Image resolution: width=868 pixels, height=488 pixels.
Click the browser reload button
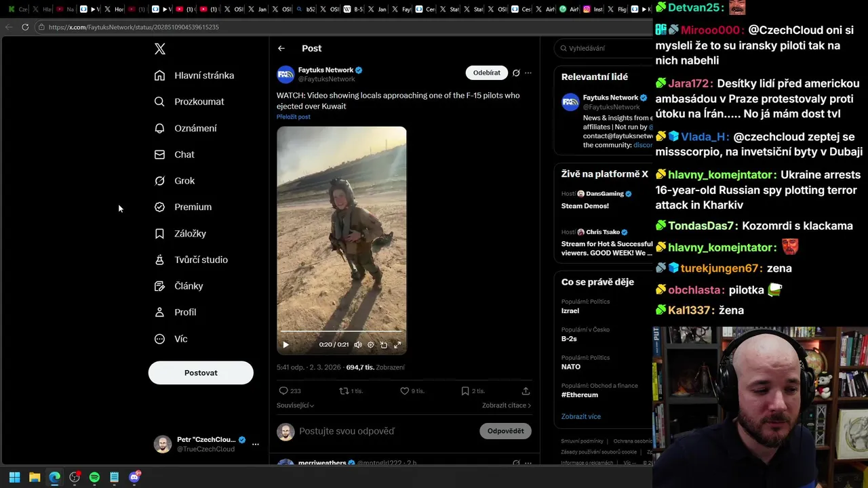tap(25, 27)
